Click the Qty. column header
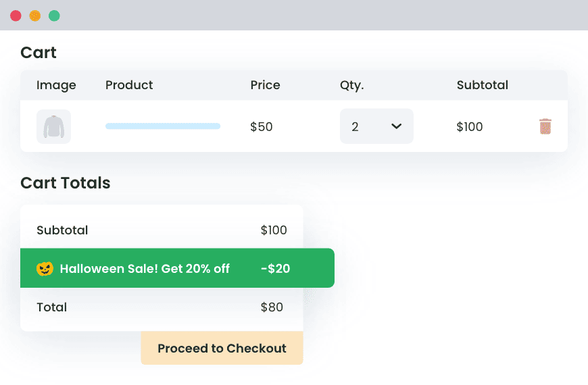The image size is (588, 385). tap(351, 85)
